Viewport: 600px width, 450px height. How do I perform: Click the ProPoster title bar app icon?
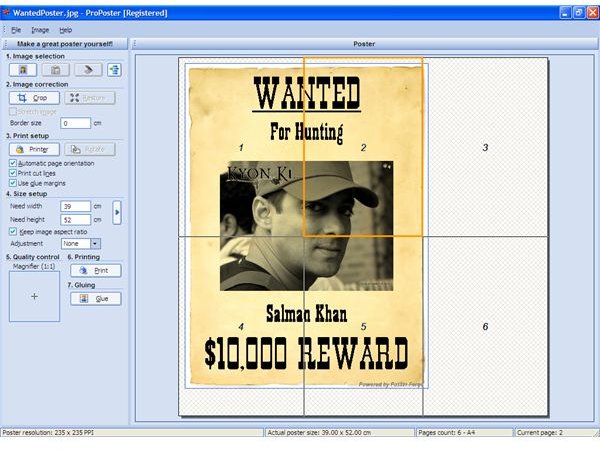click(x=6, y=13)
